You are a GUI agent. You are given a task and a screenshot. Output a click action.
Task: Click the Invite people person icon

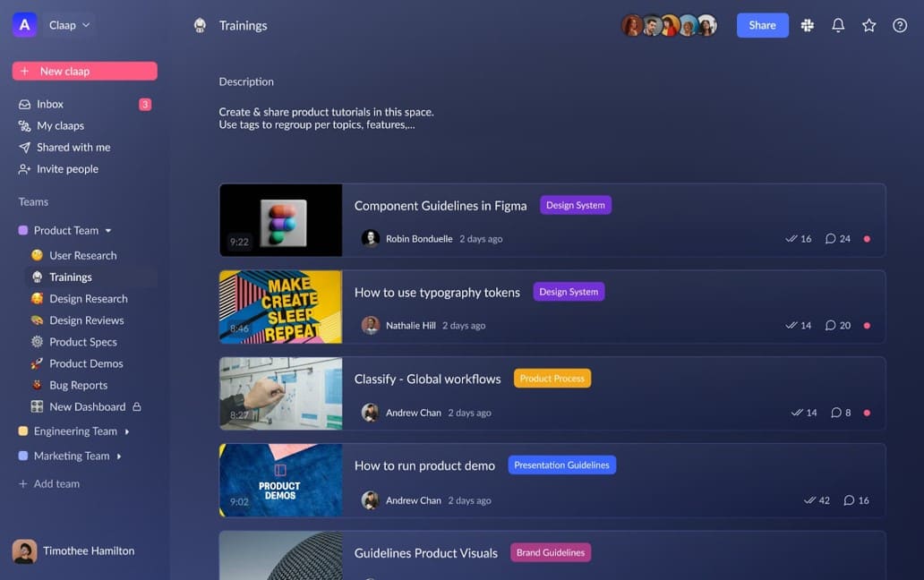point(24,169)
